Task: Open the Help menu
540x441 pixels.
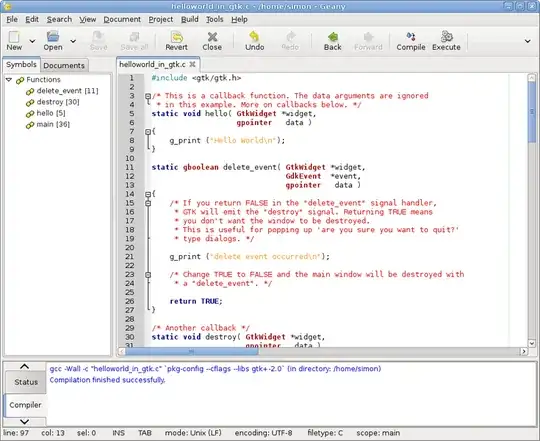Action: [x=239, y=20]
